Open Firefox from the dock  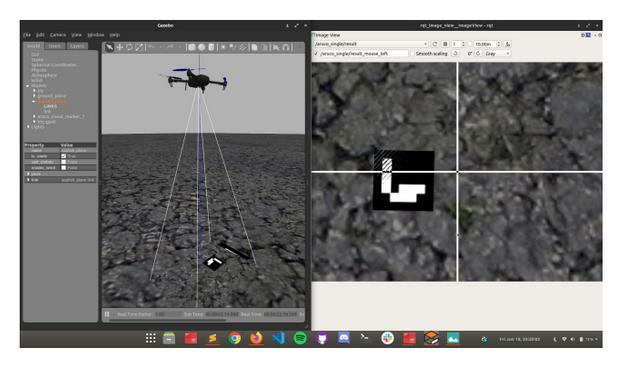[256, 338]
